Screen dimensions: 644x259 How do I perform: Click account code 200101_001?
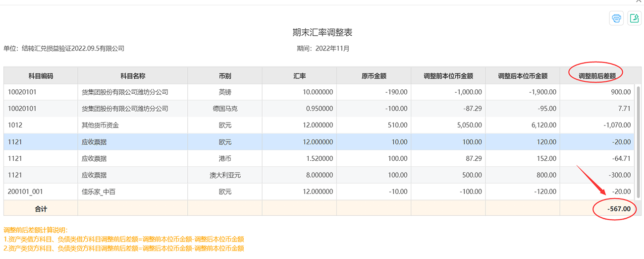[x=26, y=192]
